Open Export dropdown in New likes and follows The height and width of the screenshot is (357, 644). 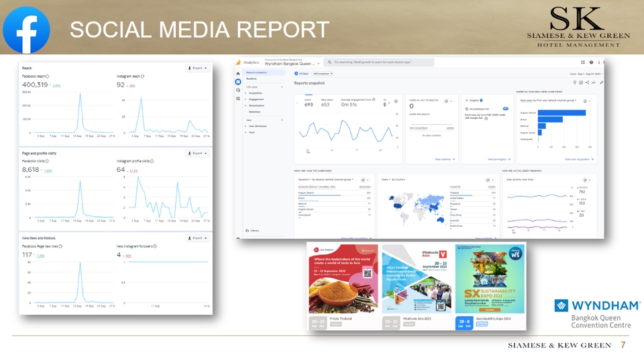197,238
